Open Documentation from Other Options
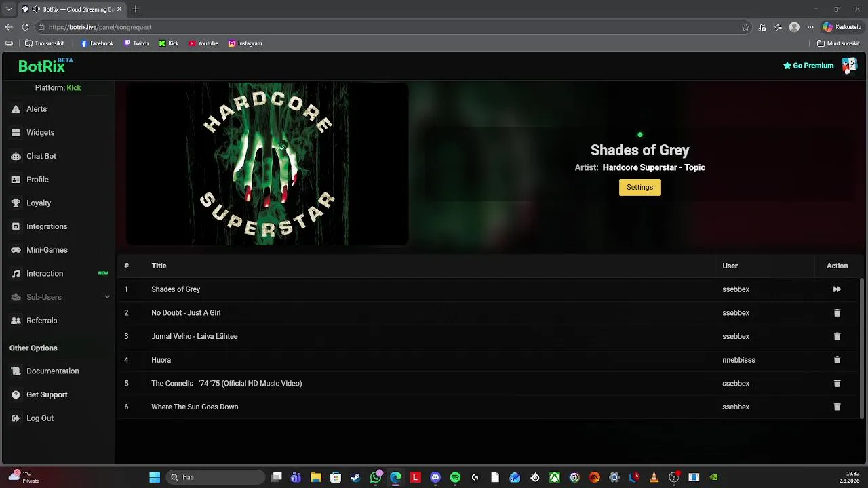Viewport: 868px width, 488px height. coord(52,371)
